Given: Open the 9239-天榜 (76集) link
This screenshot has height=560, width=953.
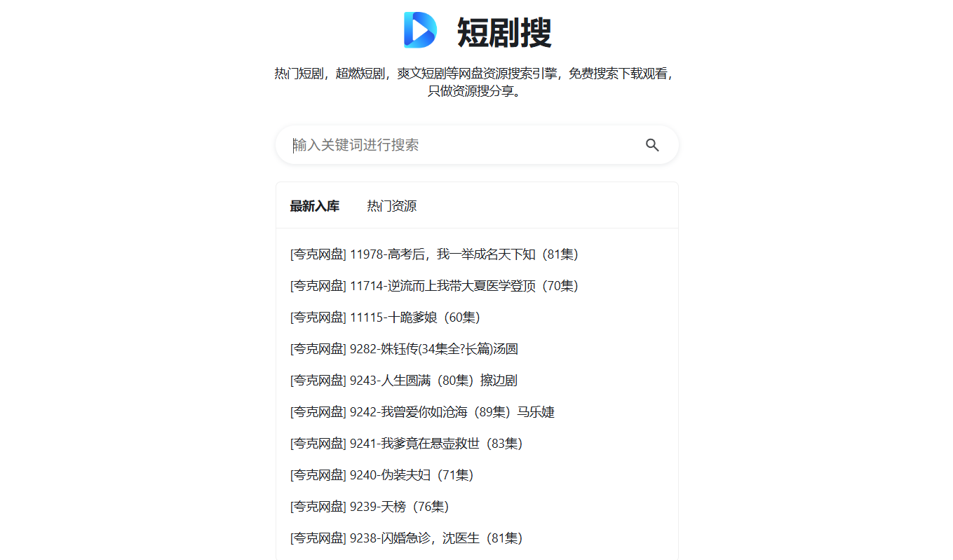Looking at the screenshot, I should click(x=370, y=507).
